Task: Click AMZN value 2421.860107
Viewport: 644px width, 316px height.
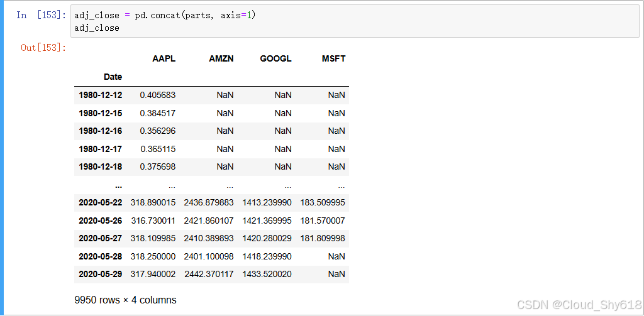Action: point(209,221)
